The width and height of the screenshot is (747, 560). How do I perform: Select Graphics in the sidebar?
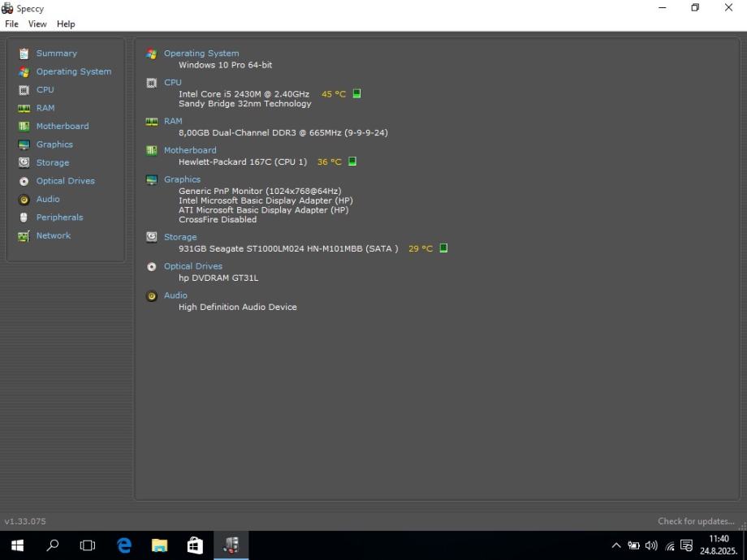click(x=54, y=144)
